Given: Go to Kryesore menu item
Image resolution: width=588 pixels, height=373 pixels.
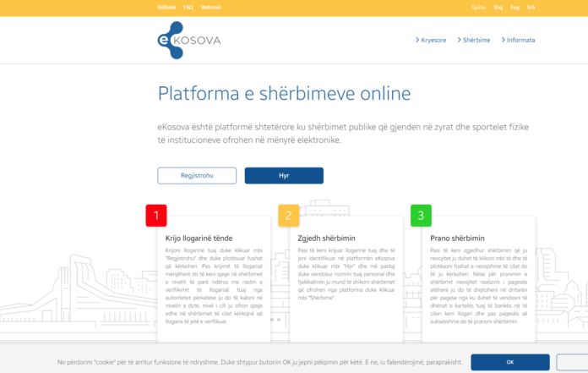Looking at the screenshot, I should (431, 40).
